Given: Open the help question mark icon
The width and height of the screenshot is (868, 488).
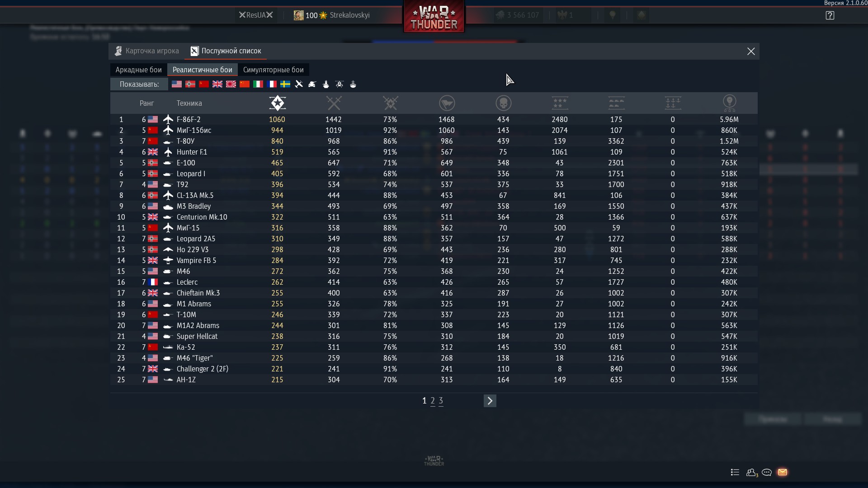Looking at the screenshot, I should [x=830, y=15].
